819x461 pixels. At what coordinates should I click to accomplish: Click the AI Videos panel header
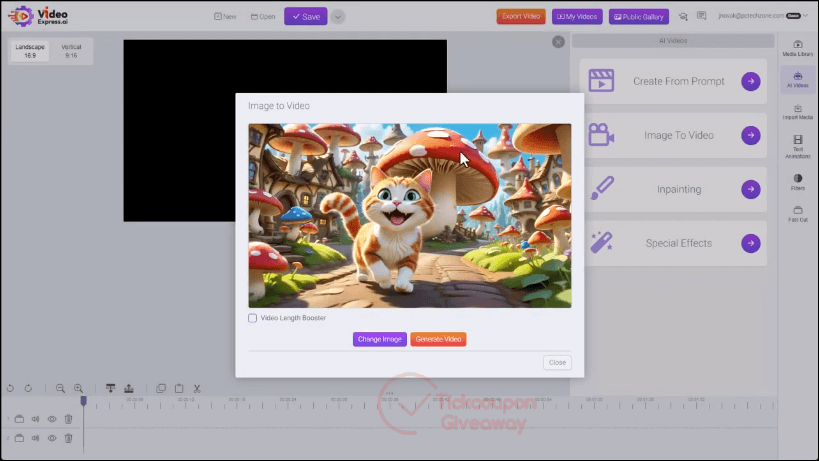click(x=673, y=41)
